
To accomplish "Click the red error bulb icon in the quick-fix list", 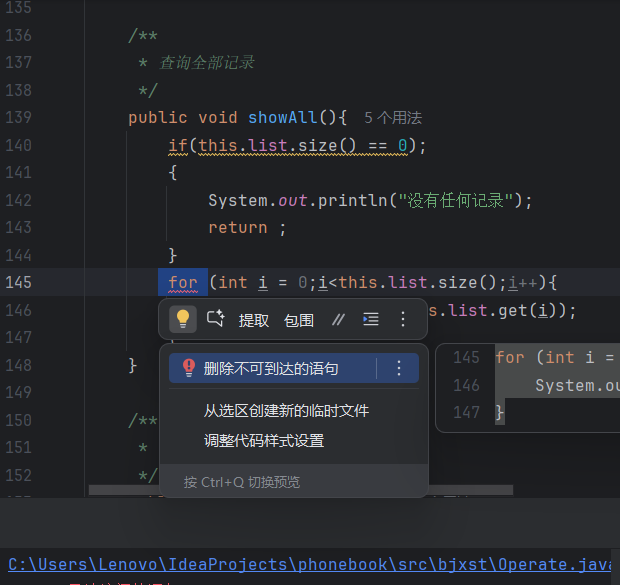I will coord(189,368).
